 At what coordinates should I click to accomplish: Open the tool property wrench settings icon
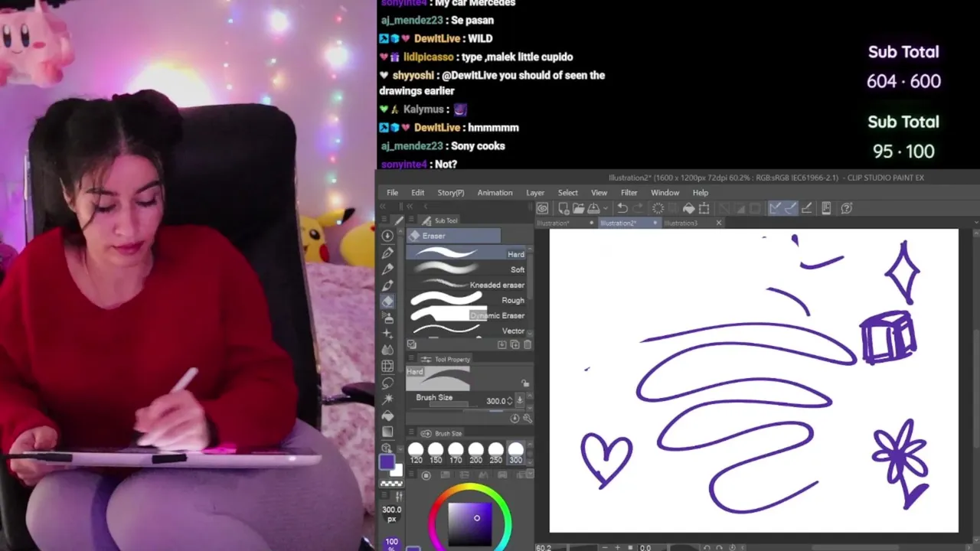click(528, 418)
